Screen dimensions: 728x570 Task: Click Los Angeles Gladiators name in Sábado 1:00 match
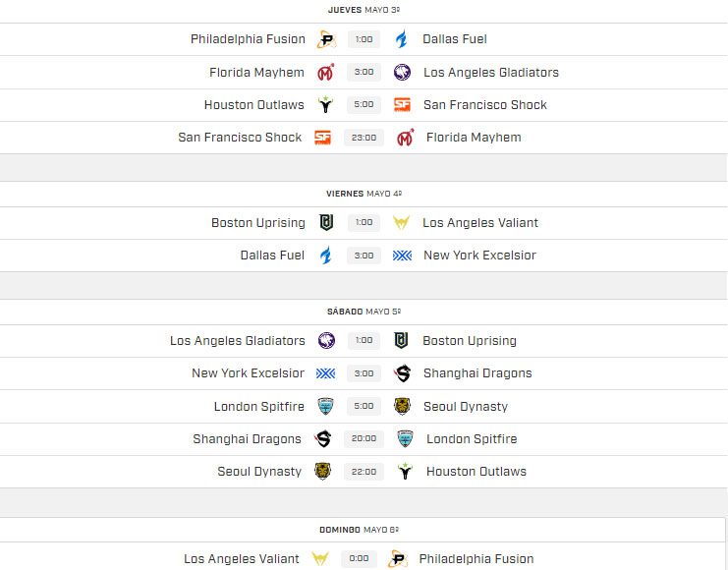tap(238, 341)
